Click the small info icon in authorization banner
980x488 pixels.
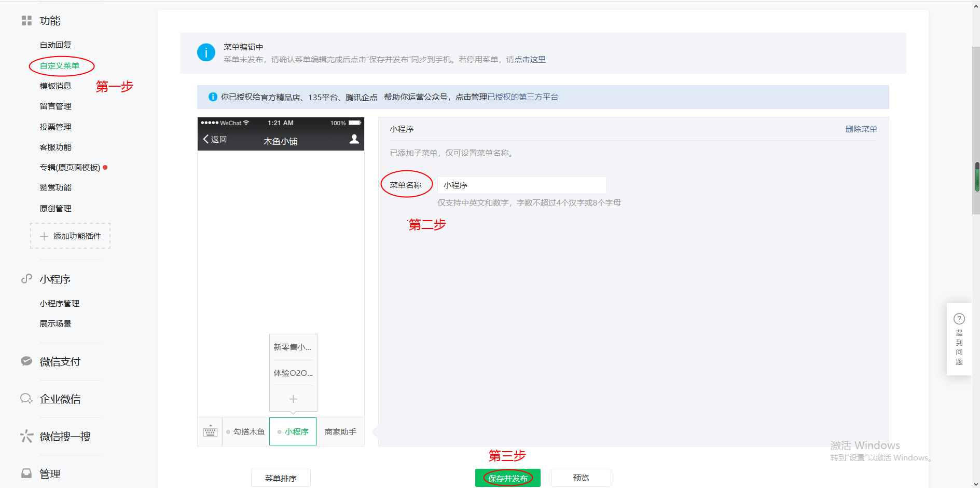[x=213, y=97]
